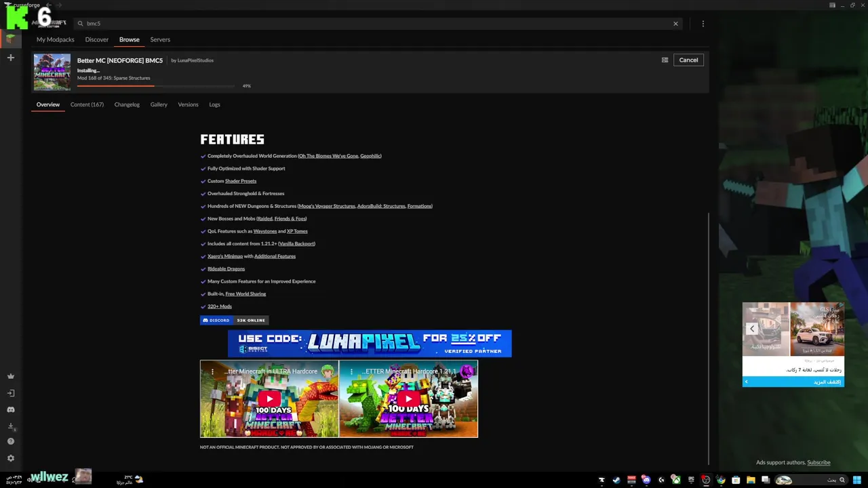Open the Free World Sharing link

click(x=245, y=293)
